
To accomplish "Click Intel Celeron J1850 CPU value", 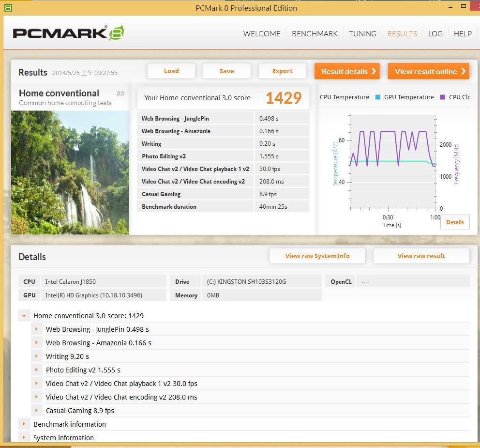I will pyautogui.click(x=104, y=281).
